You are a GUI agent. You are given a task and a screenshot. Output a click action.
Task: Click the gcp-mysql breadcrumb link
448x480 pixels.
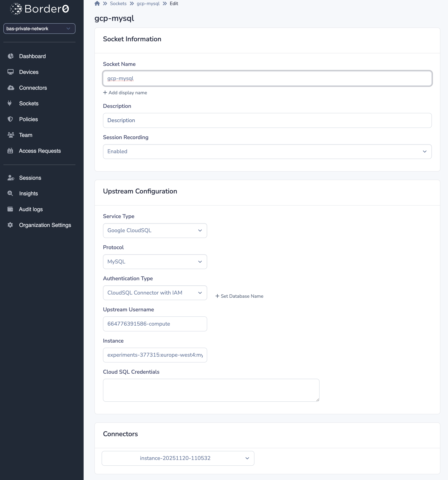tap(148, 4)
